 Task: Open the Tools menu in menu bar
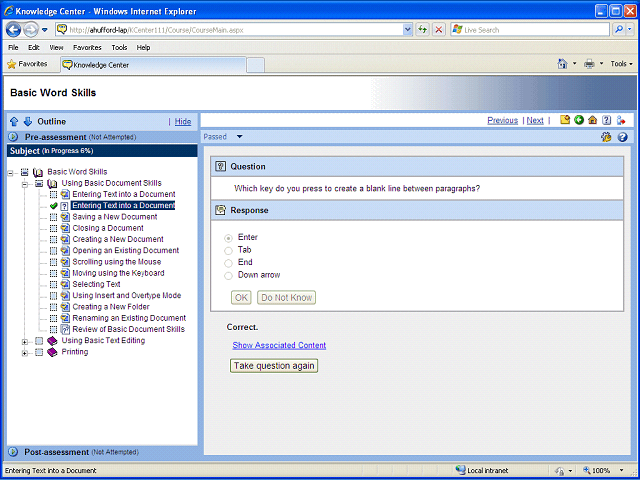(x=119, y=47)
